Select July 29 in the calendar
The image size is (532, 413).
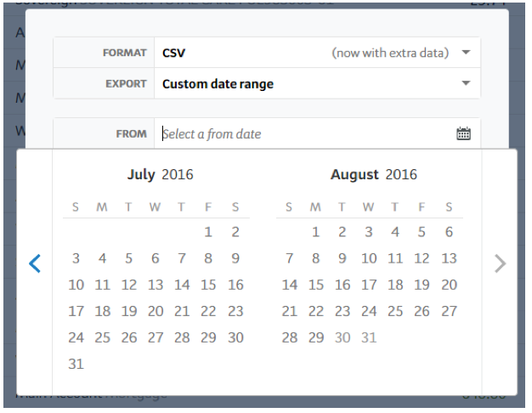(208, 338)
